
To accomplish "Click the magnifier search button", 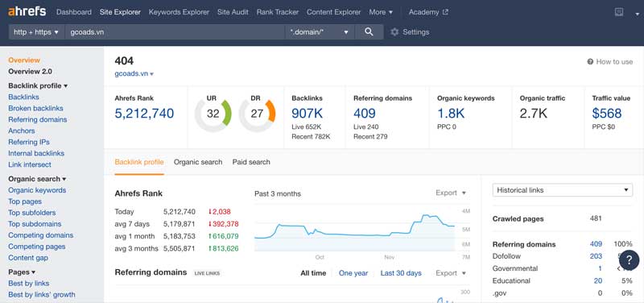I will pos(369,31).
